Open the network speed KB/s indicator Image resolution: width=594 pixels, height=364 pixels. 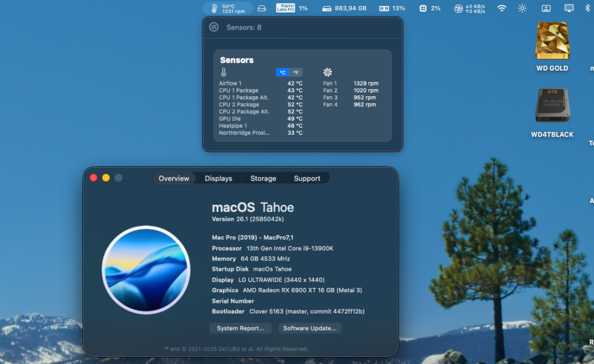470,8
